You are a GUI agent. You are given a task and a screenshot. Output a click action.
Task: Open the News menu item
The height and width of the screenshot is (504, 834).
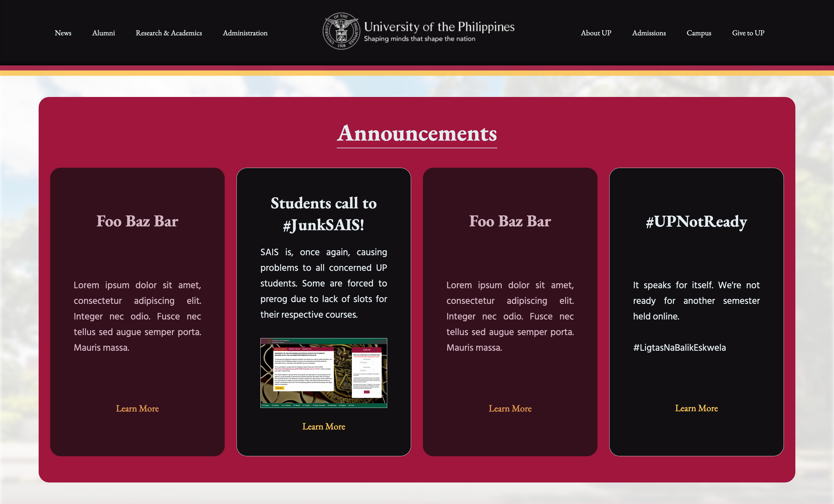pos(63,33)
